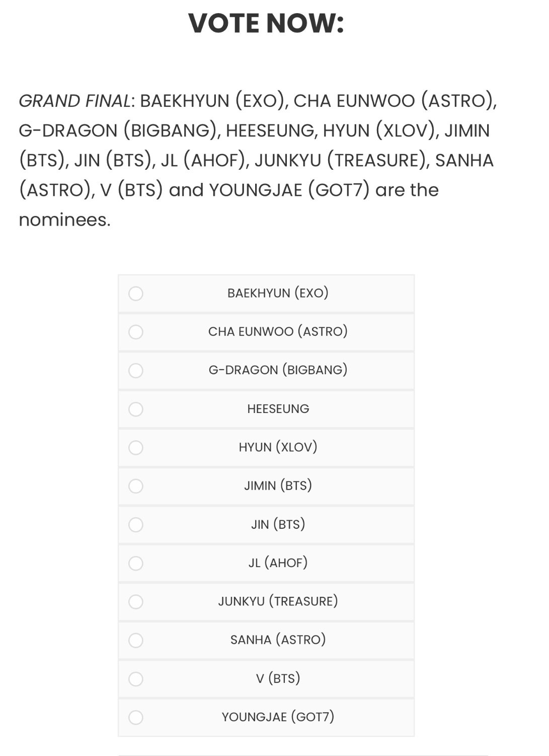Select the BAEKHYUN (EXO) radio button
This screenshot has height=756, width=549.
136,294
